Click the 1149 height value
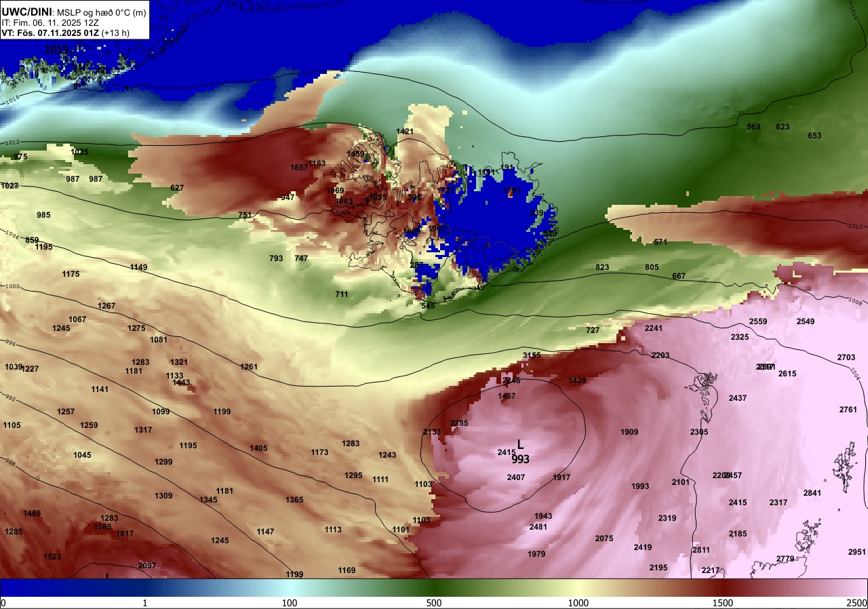Image resolution: width=868 pixels, height=609 pixels. (138, 267)
